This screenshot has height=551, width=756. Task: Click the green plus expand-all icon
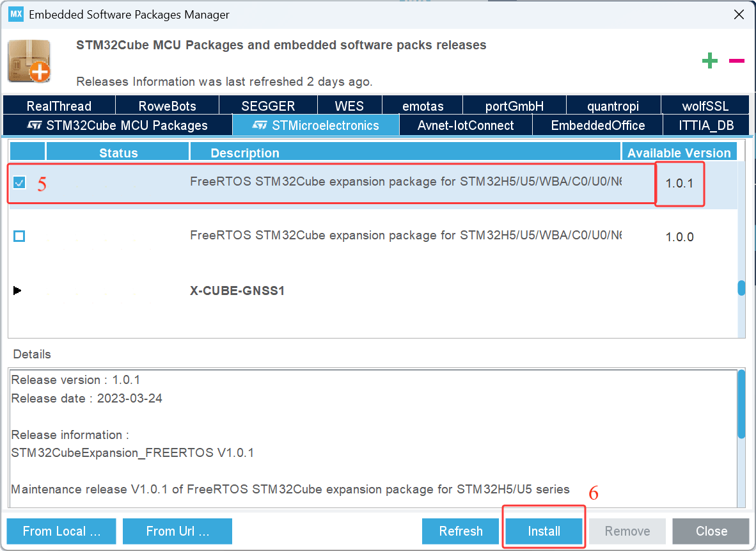pyautogui.click(x=709, y=61)
